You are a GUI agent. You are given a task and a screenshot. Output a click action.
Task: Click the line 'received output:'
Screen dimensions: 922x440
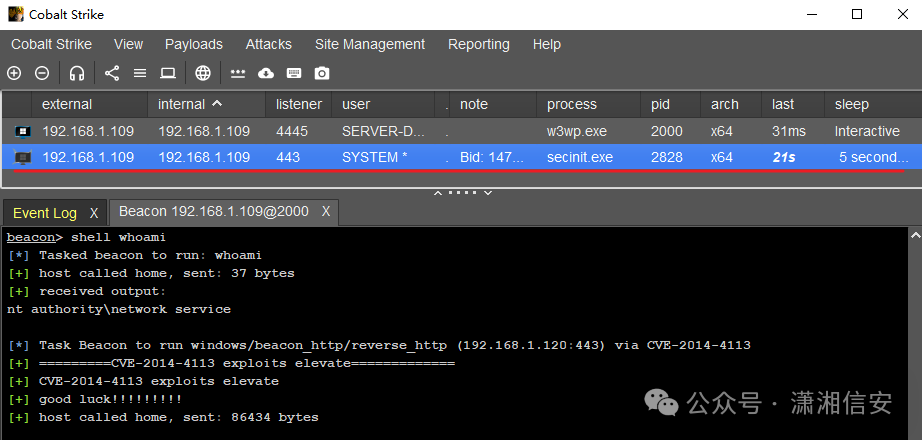tap(87, 291)
